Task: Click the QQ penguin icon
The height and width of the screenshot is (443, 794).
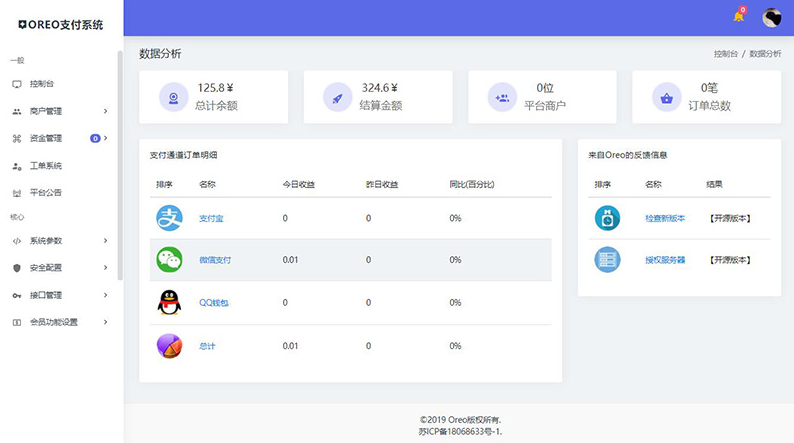Action: point(169,303)
